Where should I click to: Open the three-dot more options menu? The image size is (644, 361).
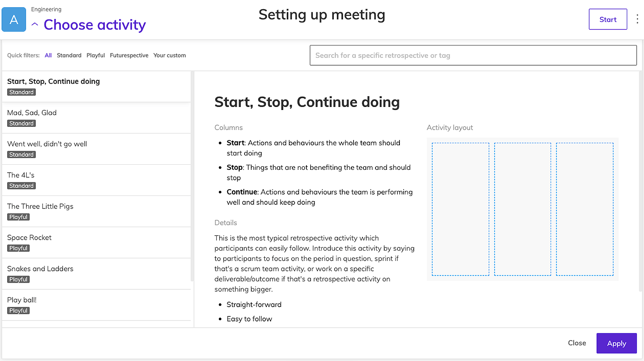pos(637,19)
